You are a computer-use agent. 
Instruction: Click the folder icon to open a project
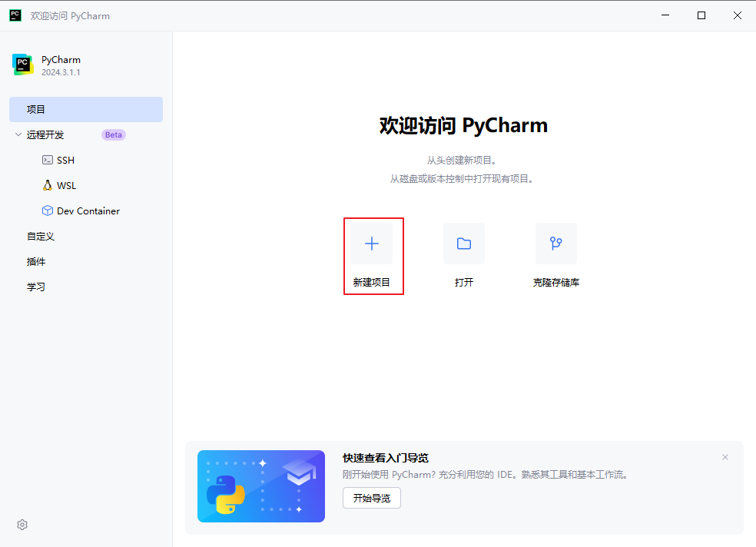(x=464, y=244)
